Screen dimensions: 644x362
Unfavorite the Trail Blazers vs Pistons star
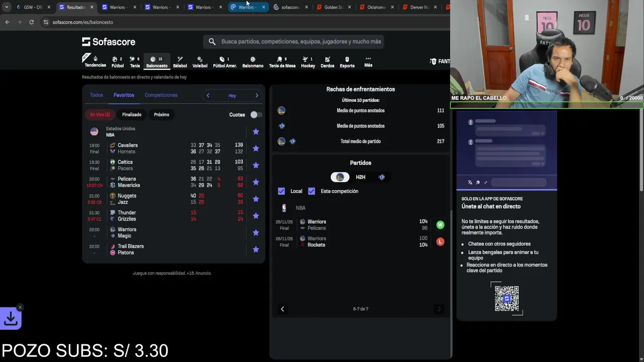[256, 249]
